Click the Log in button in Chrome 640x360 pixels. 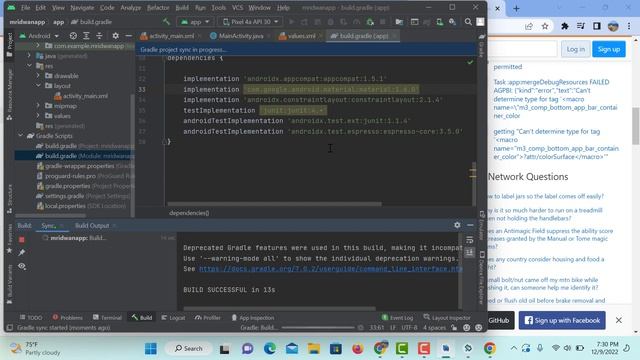(x=576, y=49)
